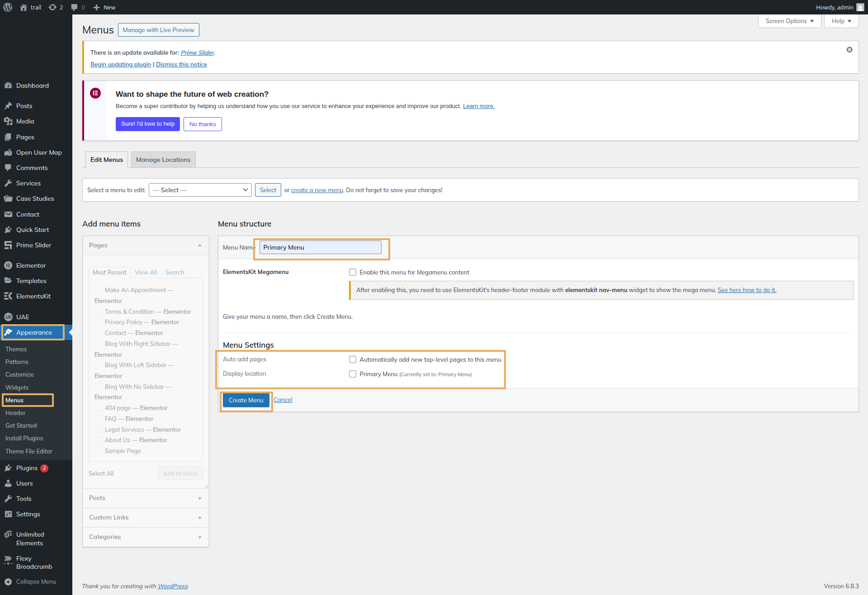Click the Collapse Menu arrow icon
868x595 pixels.
pyautogui.click(x=8, y=582)
